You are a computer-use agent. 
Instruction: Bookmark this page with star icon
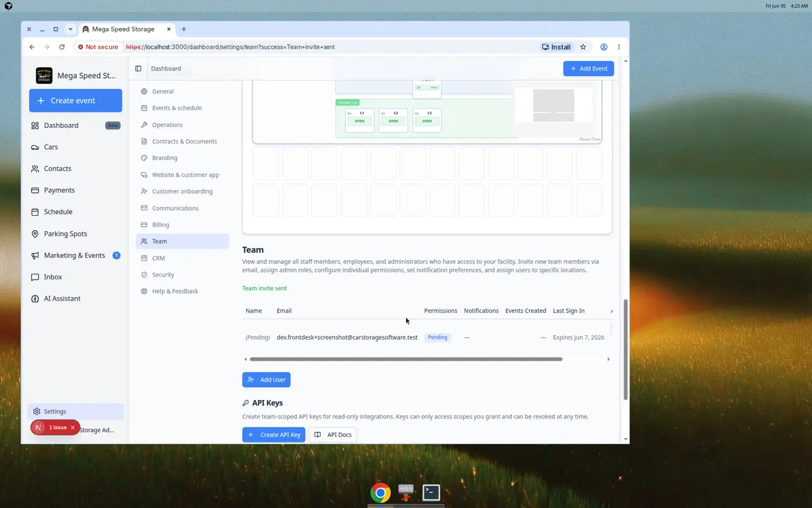[583, 47]
